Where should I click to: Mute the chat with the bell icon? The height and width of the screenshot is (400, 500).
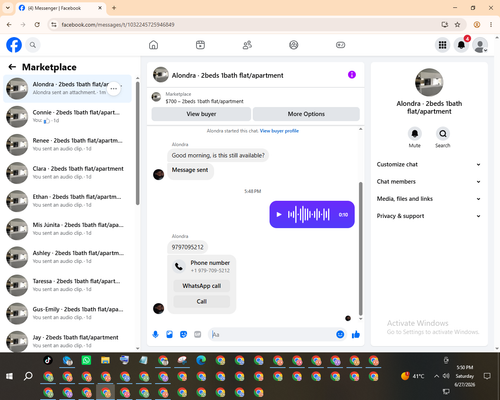(x=414, y=134)
